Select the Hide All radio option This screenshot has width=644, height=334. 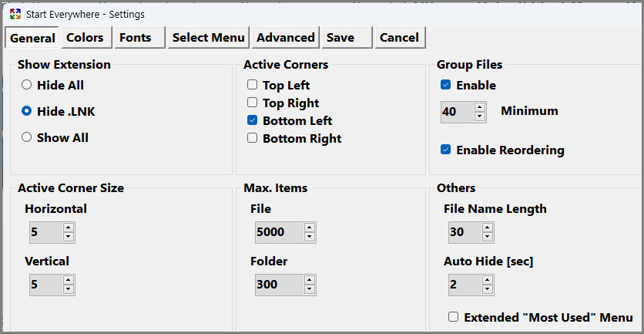coord(27,86)
